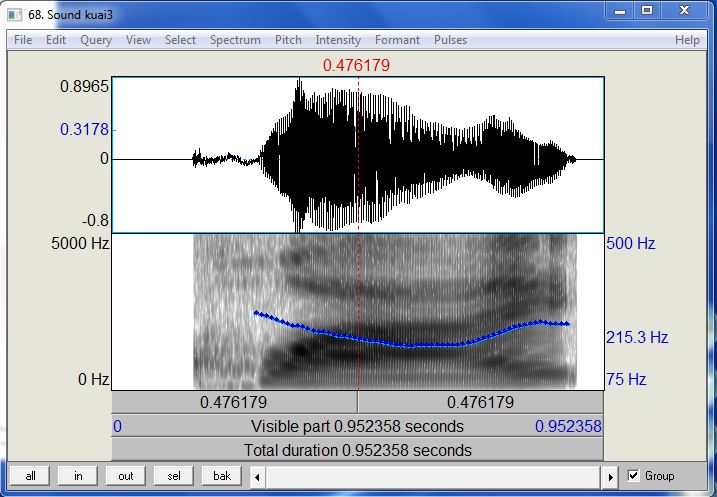Open the Query menu

[96, 40]
